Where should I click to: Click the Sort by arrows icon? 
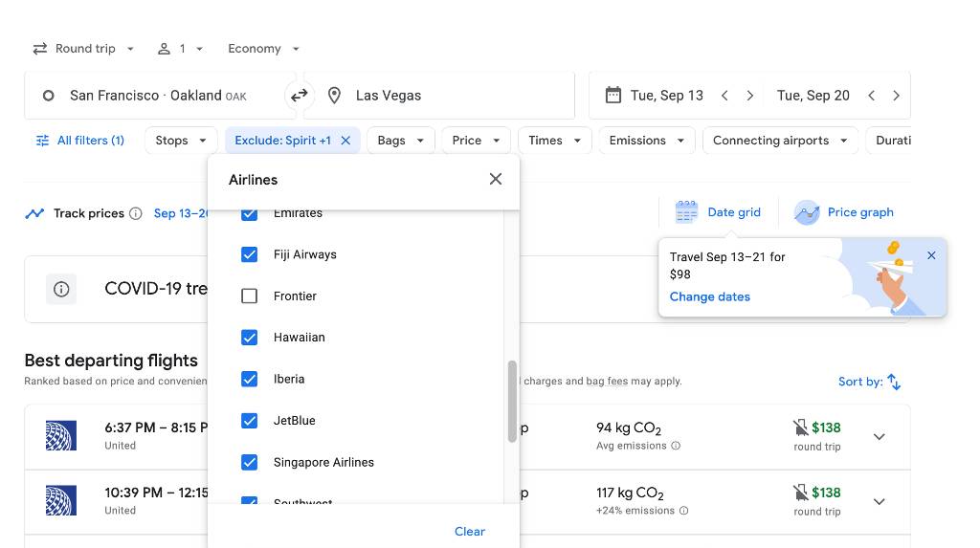click(x=895, y=382)
